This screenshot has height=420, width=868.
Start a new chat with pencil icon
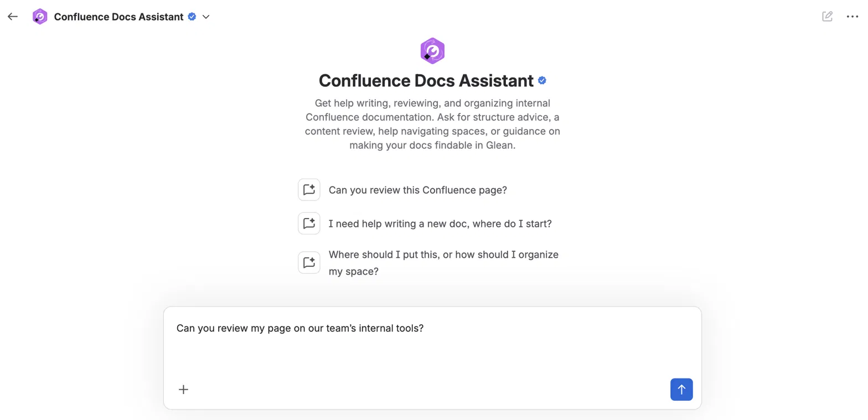[827, 17]
